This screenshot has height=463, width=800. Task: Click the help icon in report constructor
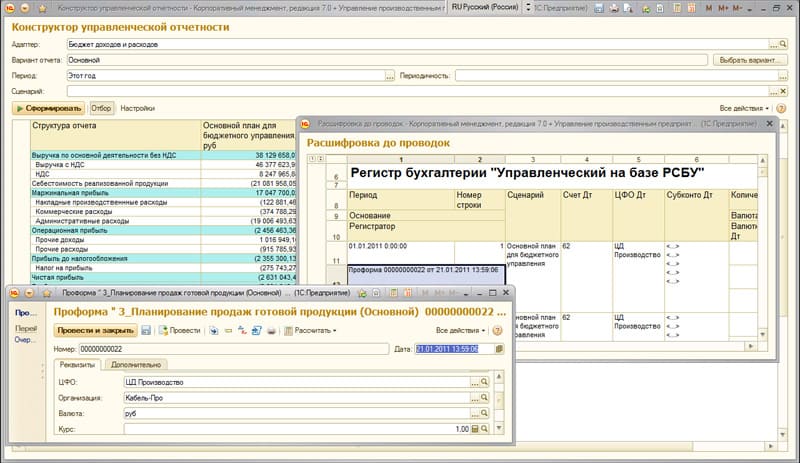pos(781,108)
